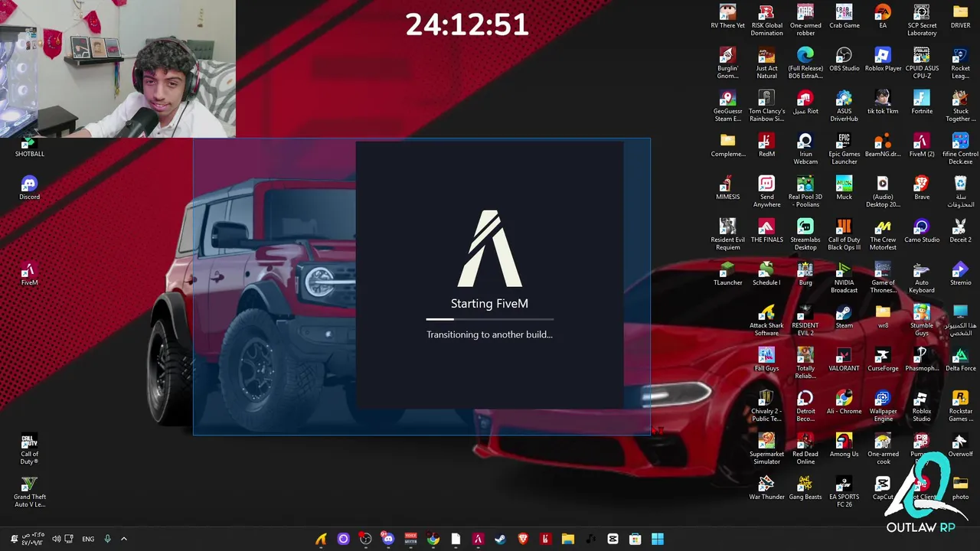980x551 pixels.
Task: Open Roblox Player desktop shortcut
Action: (x=883, y=60)
